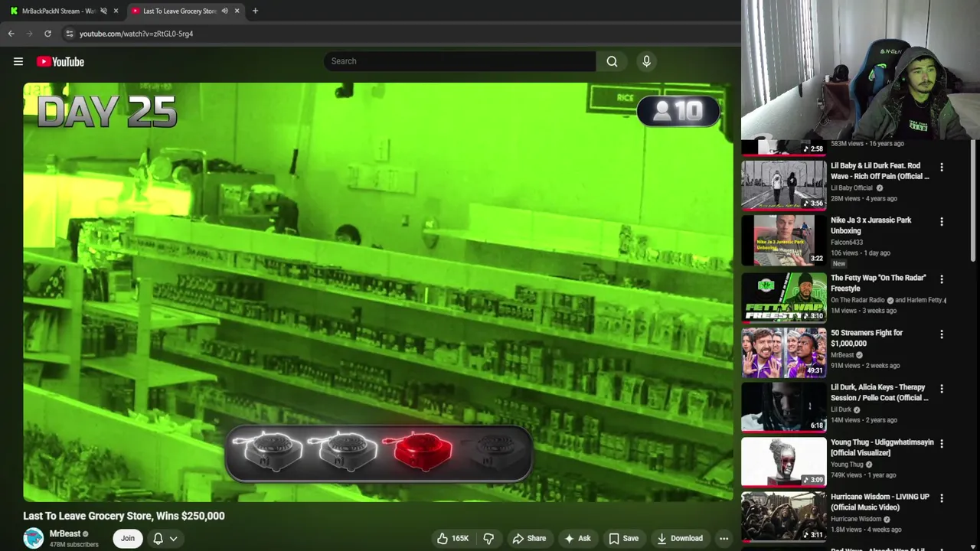Play the 50 Streamers Fight thumbnail

784,352
